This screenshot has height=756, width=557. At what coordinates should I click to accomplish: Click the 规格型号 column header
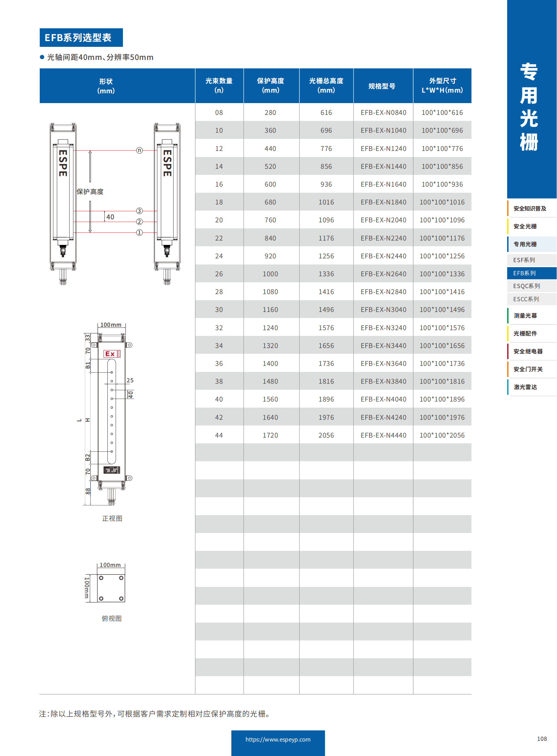(x=383, y=86)
